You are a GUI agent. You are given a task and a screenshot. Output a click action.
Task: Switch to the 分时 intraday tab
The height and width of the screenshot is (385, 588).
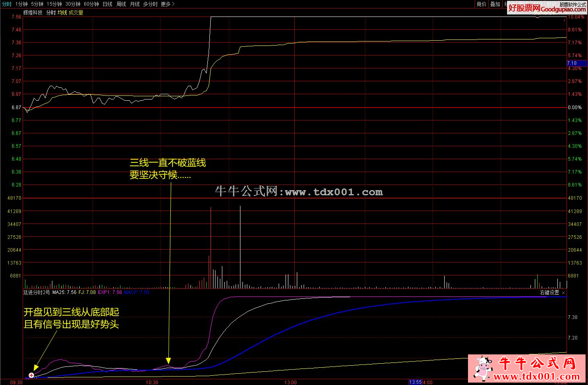coord(6,4)
